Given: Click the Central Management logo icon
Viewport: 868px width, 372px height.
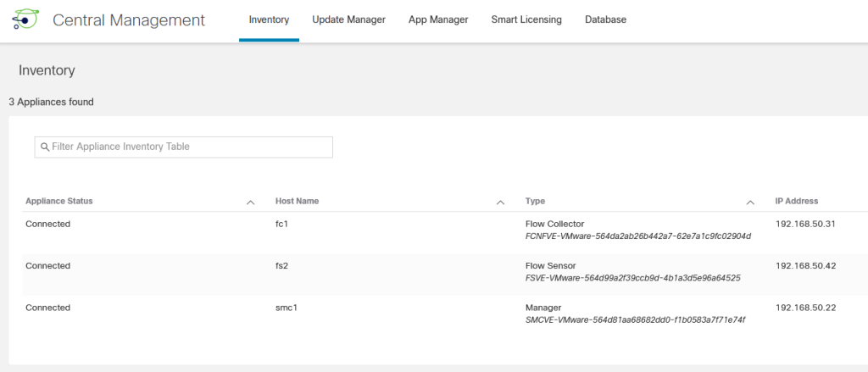Looking at the screenshot, I should (x=25, y=19).
